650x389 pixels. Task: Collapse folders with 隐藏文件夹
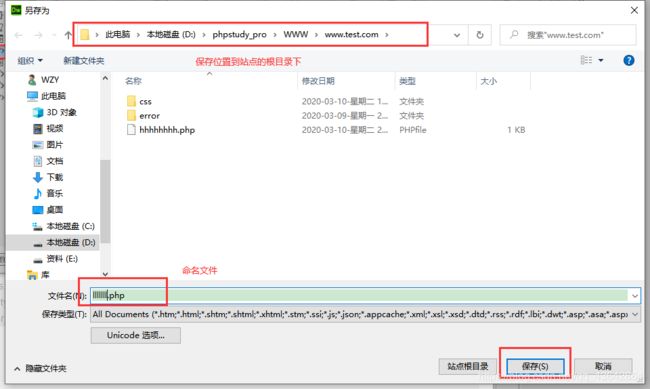(x=41, y=368)
